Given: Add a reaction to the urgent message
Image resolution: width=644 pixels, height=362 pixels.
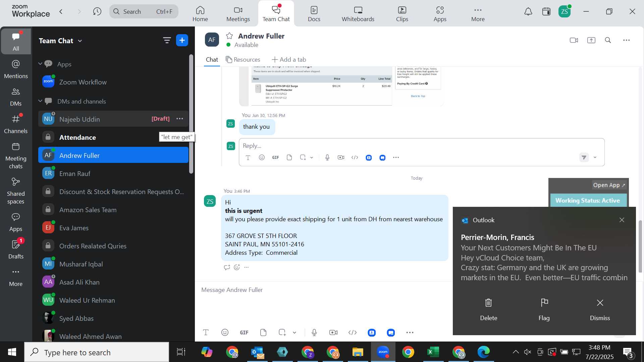Looking at the screenshot, I should pyautogui.click(x=237, y=267).
